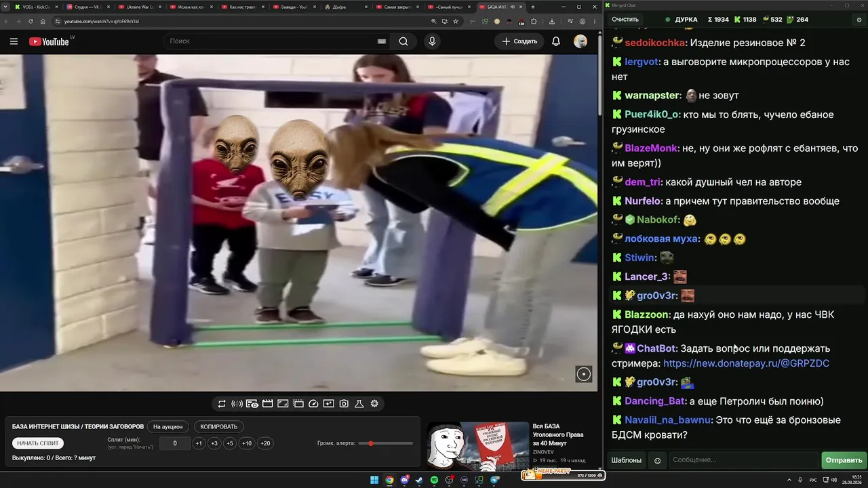Click the clapperboard icon in player toolbar
868x488 pixels.
click(x=267, y=404)
